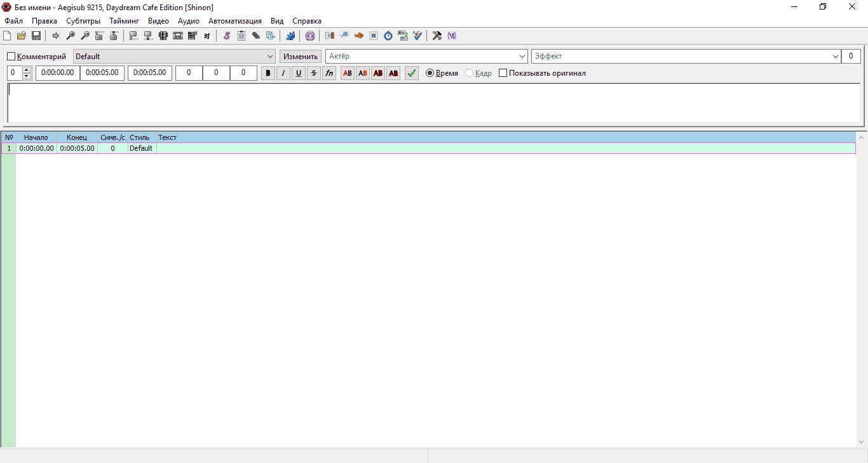Click the New subtitles file icon
868x463 pixels.
click(x=7, y=36)
